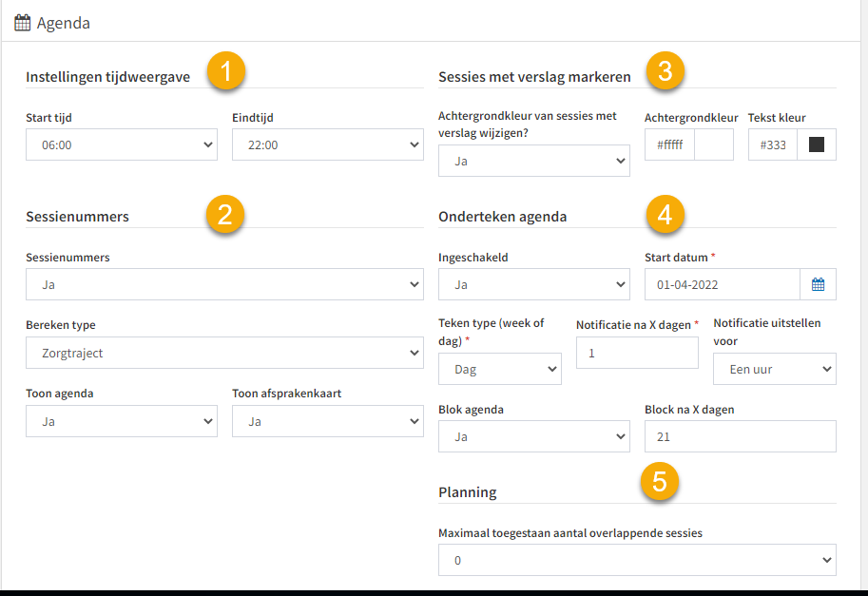Pick the dark Tekst kleur swatch
Image resolution: width=868 pixels, height=596 pixels.
pos(817,145)
